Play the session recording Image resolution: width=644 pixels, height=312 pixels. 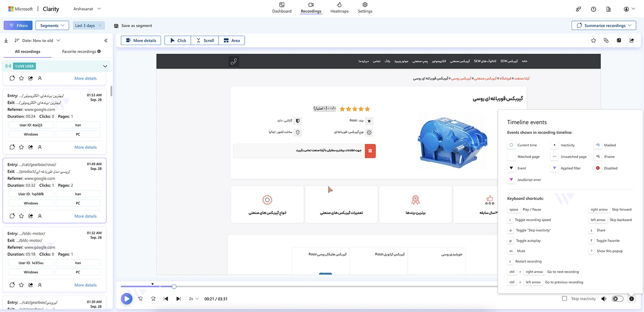127,299
